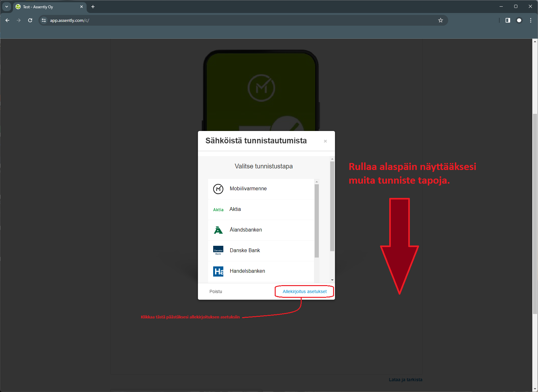Viewport: 538px width, 392px height.
Task: Choose Handelsbanken text label
Action: (x=247, y=271)
